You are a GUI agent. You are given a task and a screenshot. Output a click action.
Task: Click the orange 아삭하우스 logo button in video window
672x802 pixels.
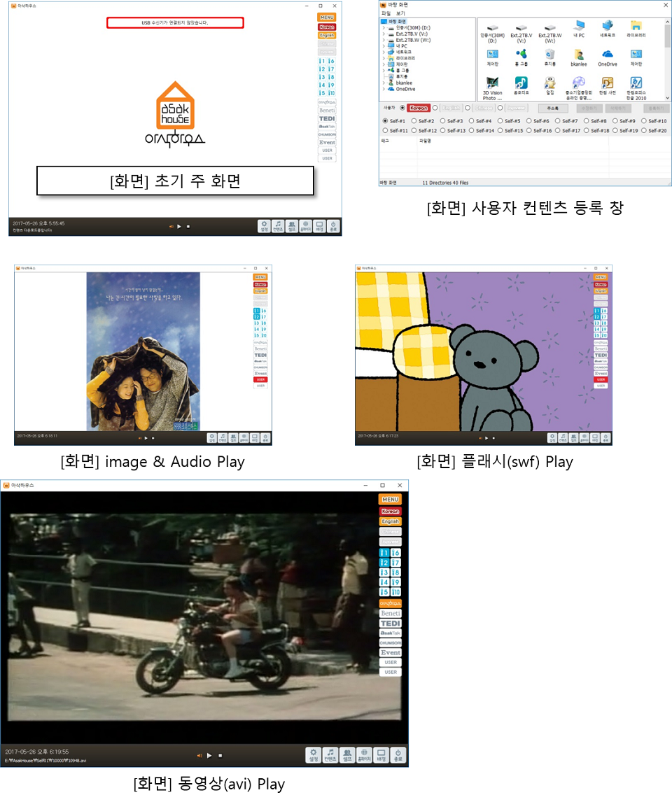tap(390, 603)
